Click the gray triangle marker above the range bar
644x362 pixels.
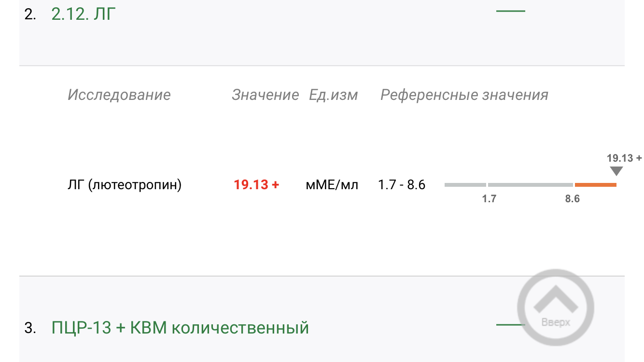(x=616, y=171)
